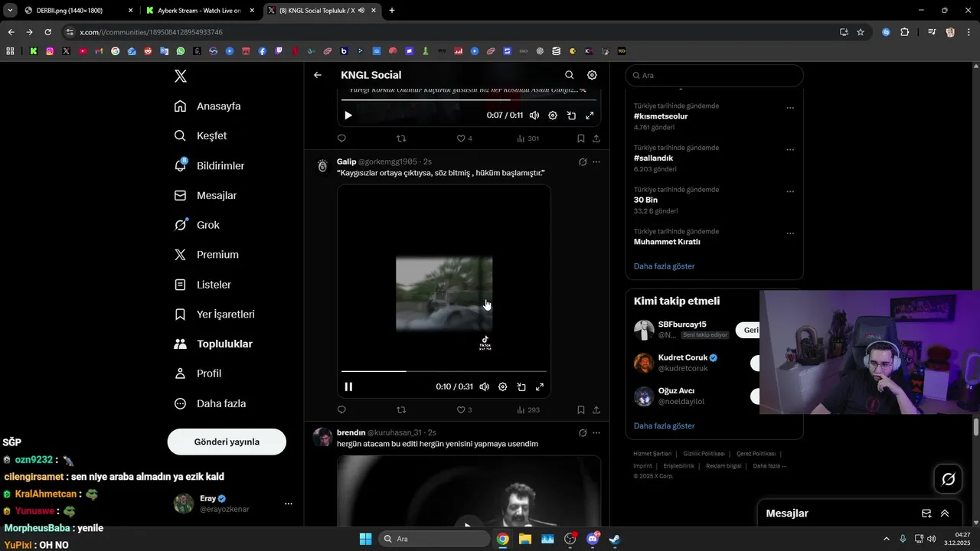Compose new message in Mesajlar drawer
The height and width of the screenshot is (551, 980).
[x=926, y=514]
